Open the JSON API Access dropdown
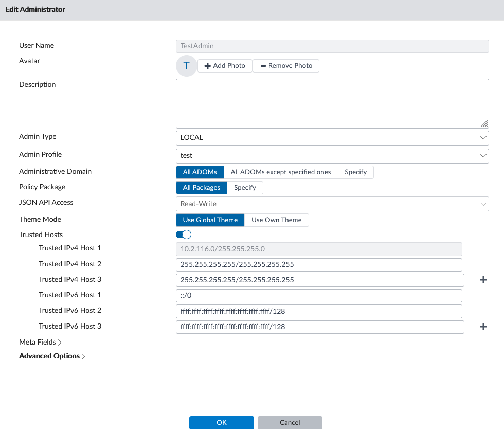This screenshot has height=432, width=504. click(332, 204)
